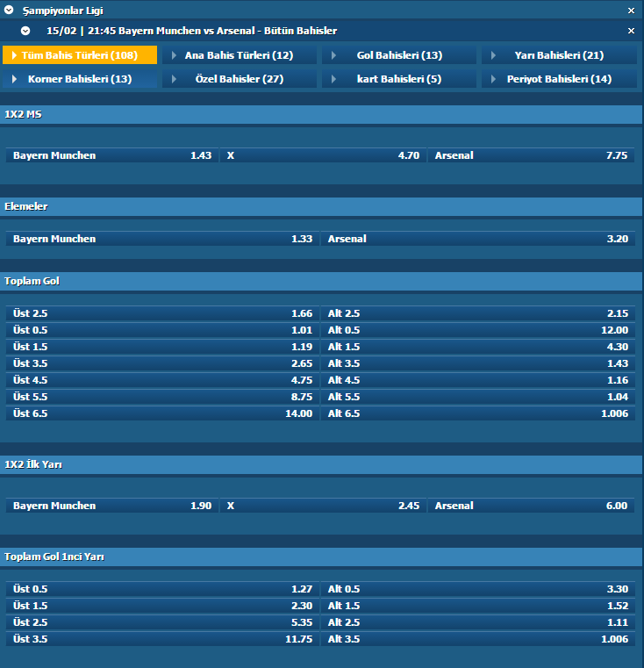Open Ana Bahis Türleri (12) tab
The image size is (644, 668).
239,55
